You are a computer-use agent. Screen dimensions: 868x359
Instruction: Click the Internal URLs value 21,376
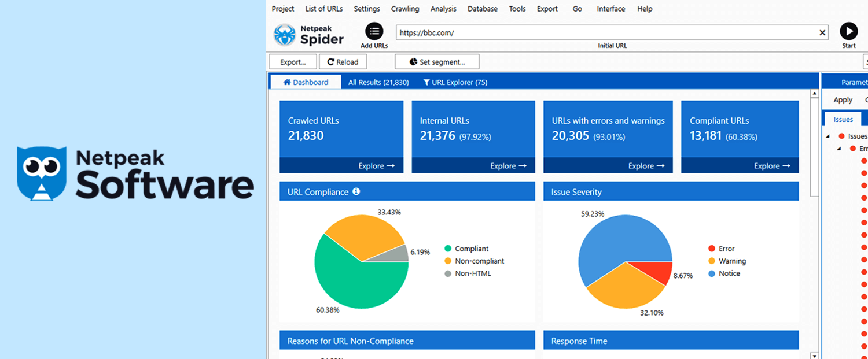[437, 136]
